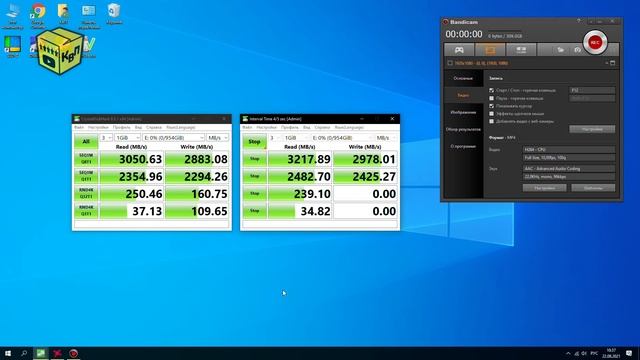Open Bandicam help question mark icon

[x=578, y=21]
